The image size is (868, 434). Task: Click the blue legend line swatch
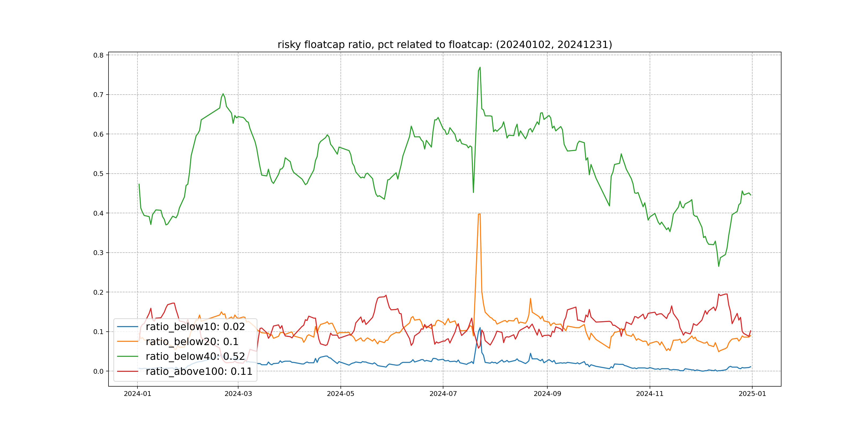click(127, 327)
